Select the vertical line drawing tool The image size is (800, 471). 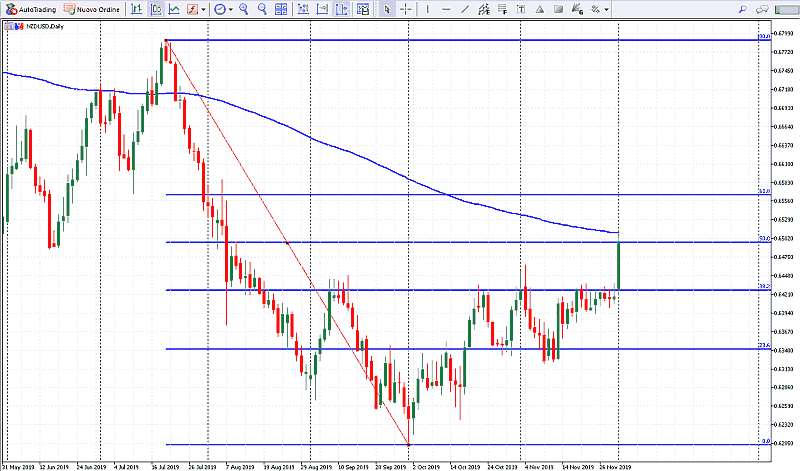click(428, 9)
